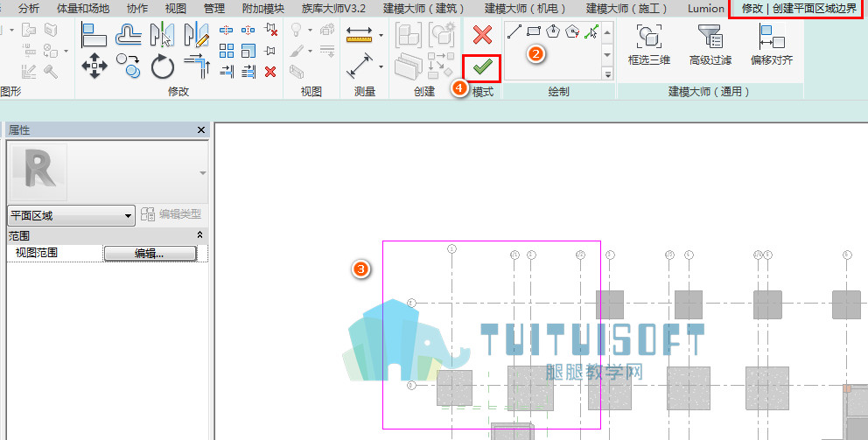Viewport: 868px width, 440px height.
Task: Click the Hide in View lightbulb
Action: pyautogui.click(x=297, y=30)
